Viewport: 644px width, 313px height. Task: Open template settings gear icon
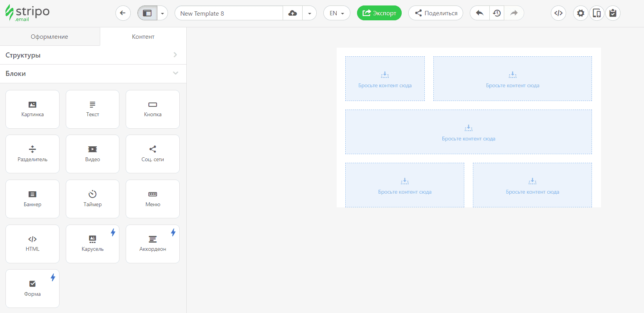pyautogui.click(x=581, y=13)
